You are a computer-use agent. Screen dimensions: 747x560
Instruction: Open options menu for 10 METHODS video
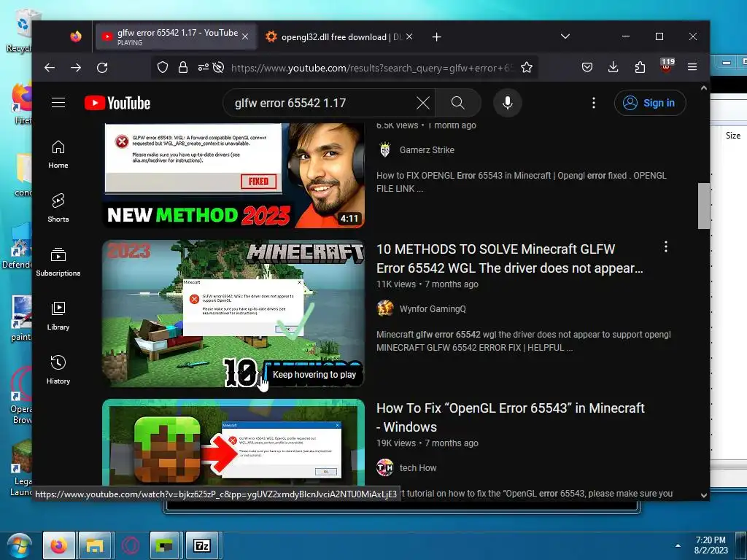pos(665,246)
